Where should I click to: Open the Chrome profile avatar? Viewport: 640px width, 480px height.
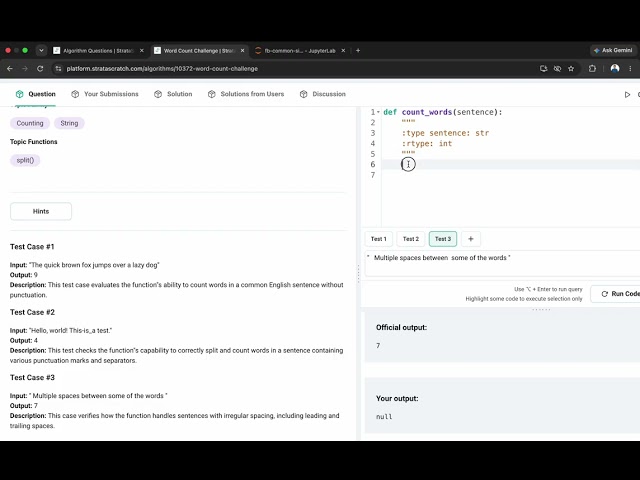615,69
